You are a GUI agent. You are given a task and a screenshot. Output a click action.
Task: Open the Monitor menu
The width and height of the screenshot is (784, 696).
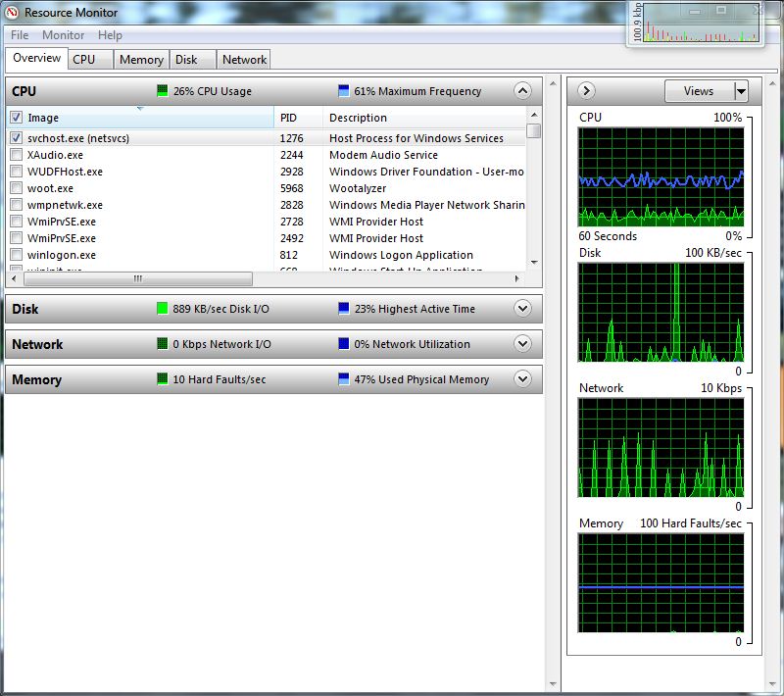click(x=63, y=35)
